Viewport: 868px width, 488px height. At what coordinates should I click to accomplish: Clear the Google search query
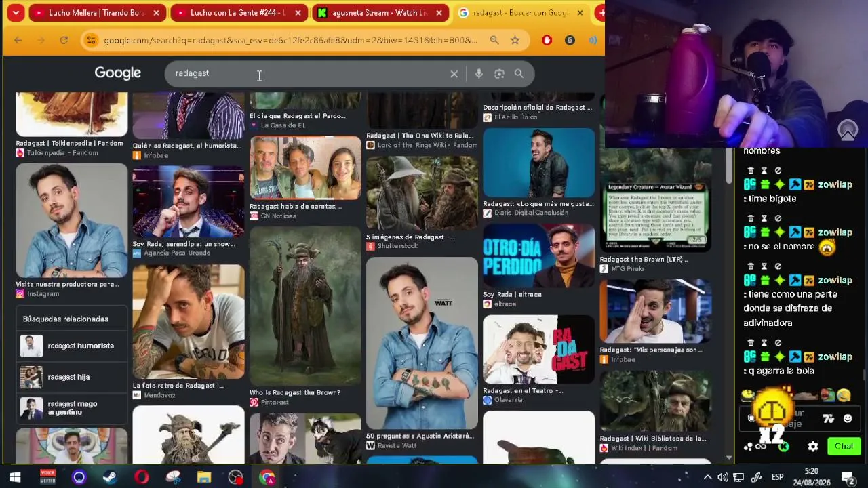[x=454, y=74]
